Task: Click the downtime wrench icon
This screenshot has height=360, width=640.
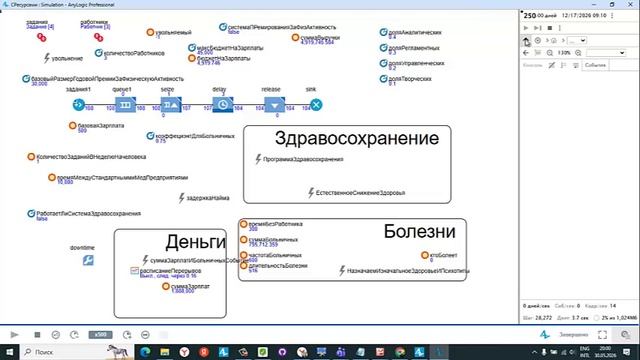Action: [88, 260]
